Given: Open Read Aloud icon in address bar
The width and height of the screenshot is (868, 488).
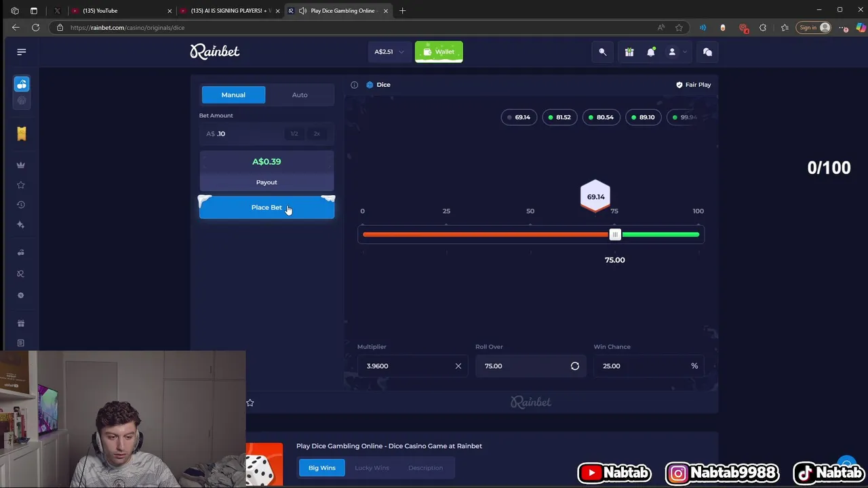Looking at the screenshot, I should point(660,28).
